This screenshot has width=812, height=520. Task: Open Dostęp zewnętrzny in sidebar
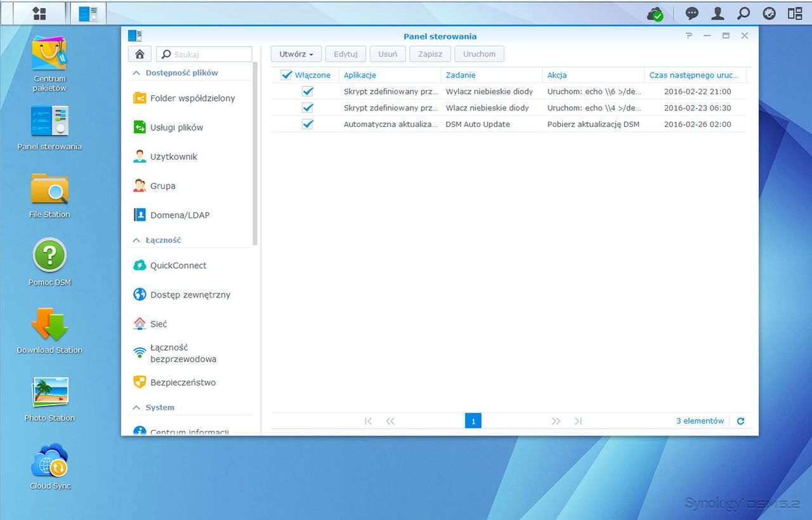(x=190, y=295)
